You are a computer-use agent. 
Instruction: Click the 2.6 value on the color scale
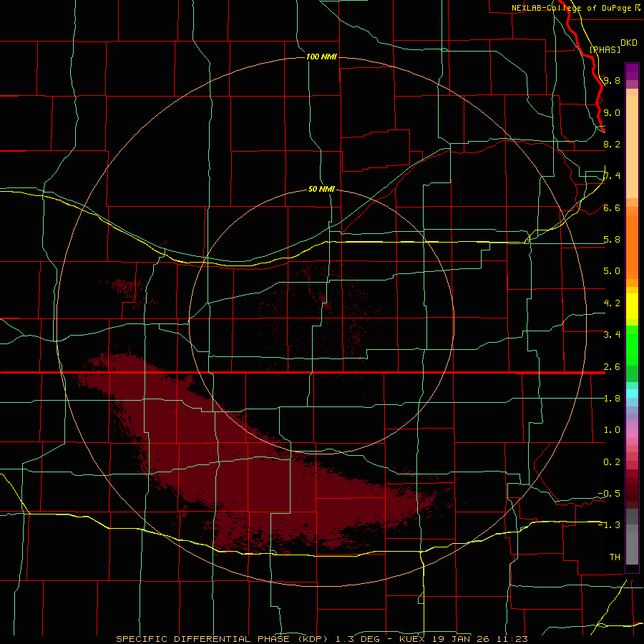point(612,367)
